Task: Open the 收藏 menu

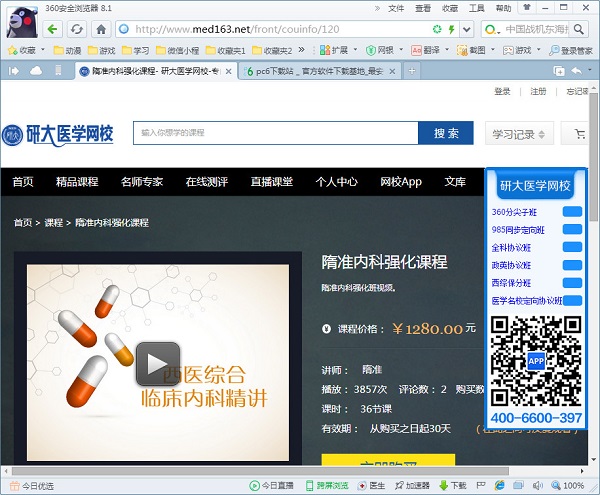Action: tap(450, 8)
